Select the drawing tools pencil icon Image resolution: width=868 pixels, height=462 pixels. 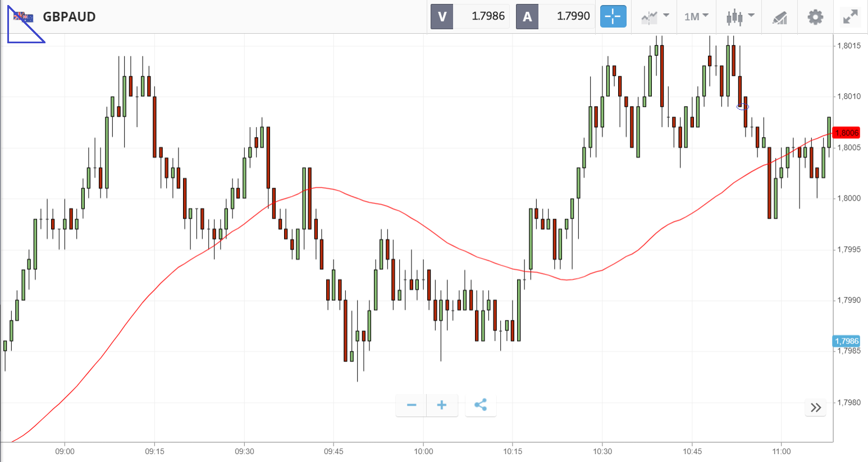tap(780, 17)
